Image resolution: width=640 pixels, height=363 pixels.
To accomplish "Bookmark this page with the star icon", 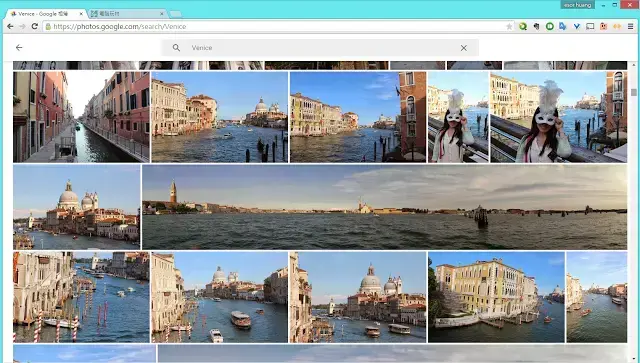I will coord(509,27).
